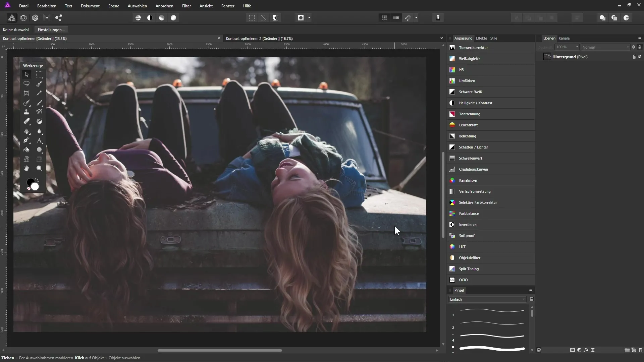Swap foreground and background colors arrows
Viewport: 644px width, 362px height.
coord(37,180)
